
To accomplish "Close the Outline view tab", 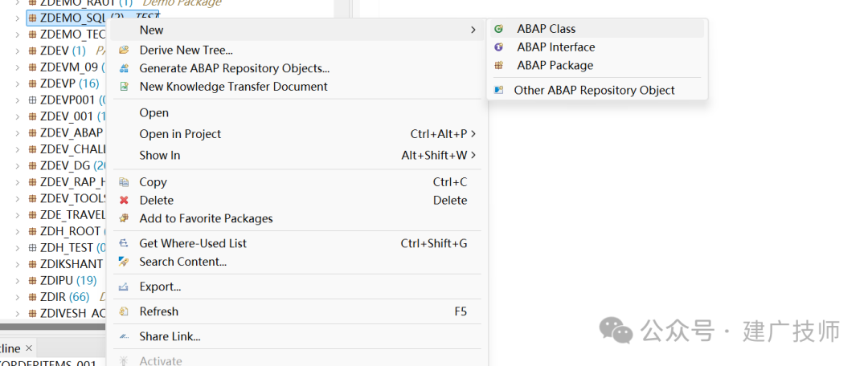I will [29, 348].
